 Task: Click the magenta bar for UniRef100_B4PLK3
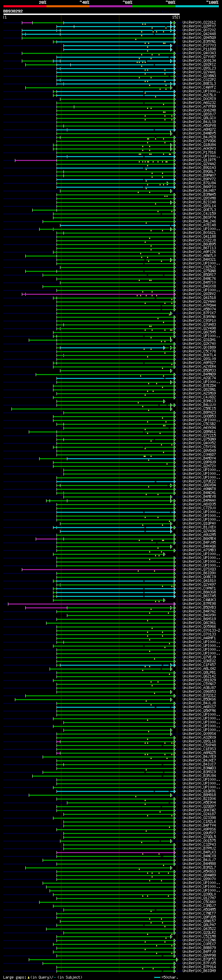[116, 852]
